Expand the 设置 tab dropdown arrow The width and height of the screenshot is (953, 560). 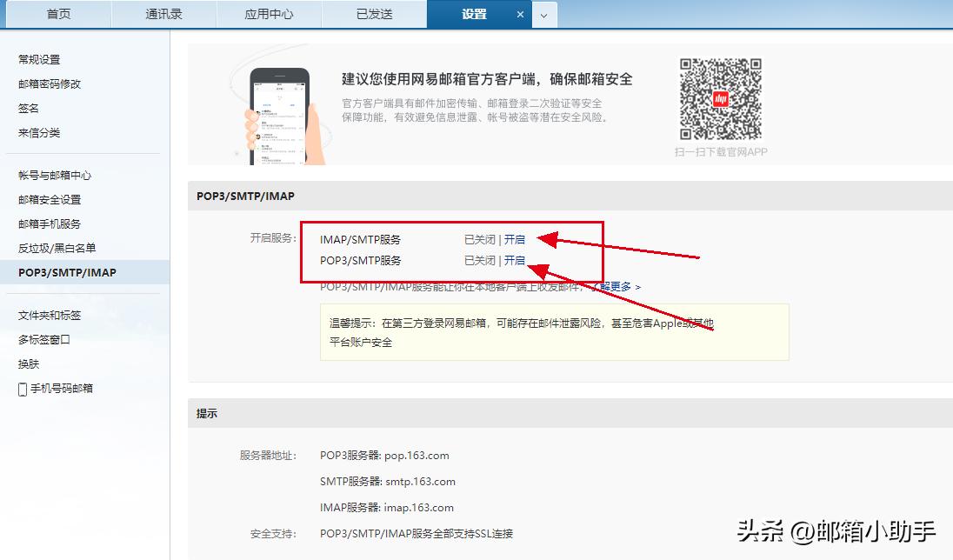pos(543,14)
